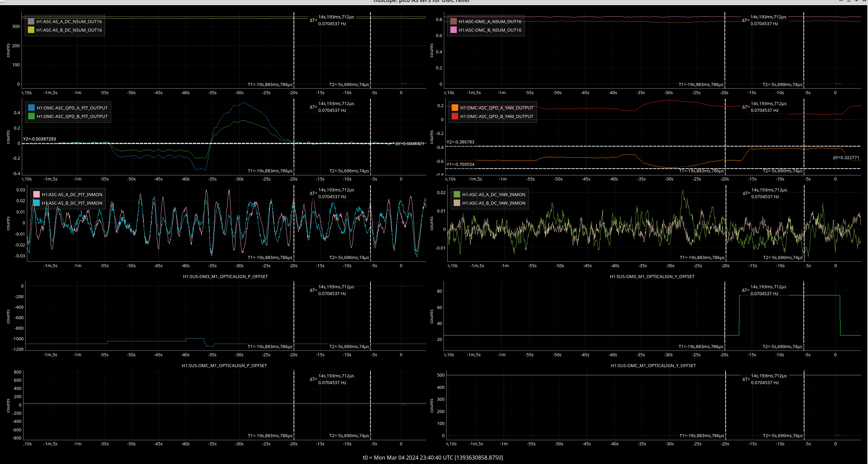Click the T2 cursor label in OM3 Y_OFFSET plot
The width and height of the screenshot is (868, 464).
click(x=782, y=346)
